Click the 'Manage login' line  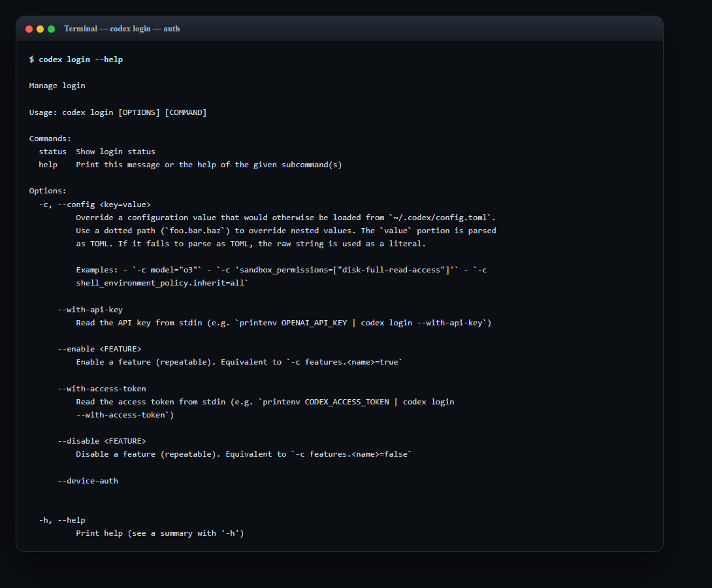[57, 86]
